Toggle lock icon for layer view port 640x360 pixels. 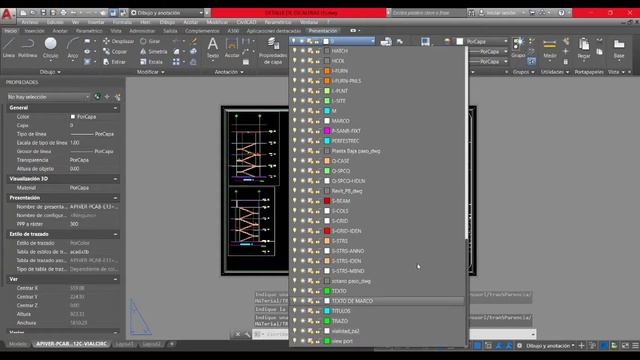point(318,341)
